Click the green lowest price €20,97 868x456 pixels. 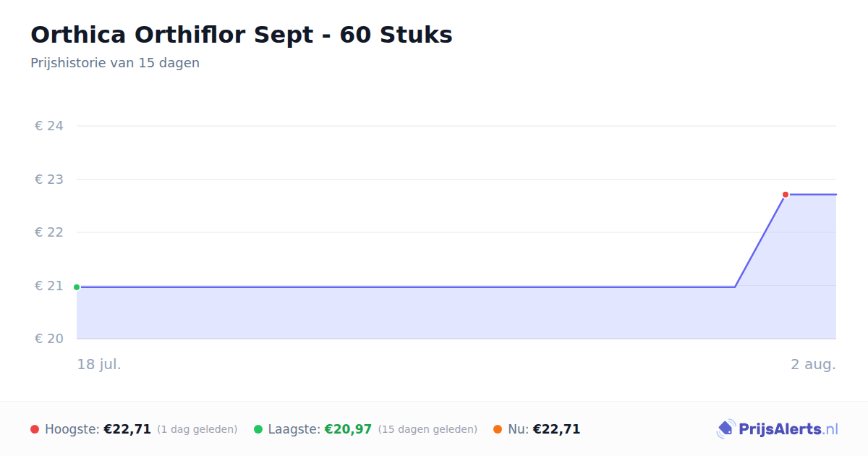348,429
